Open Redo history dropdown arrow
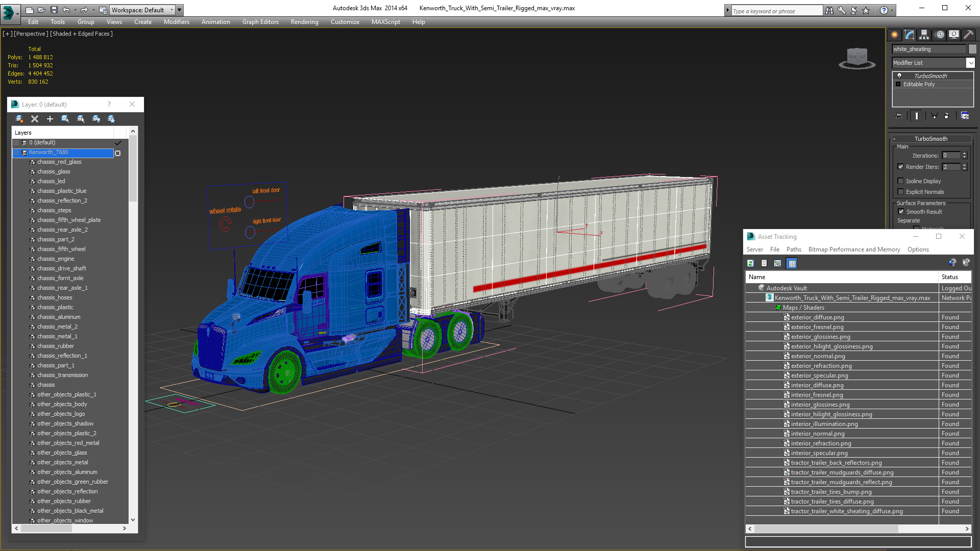The image size is (980, 551). click(93, 10)
